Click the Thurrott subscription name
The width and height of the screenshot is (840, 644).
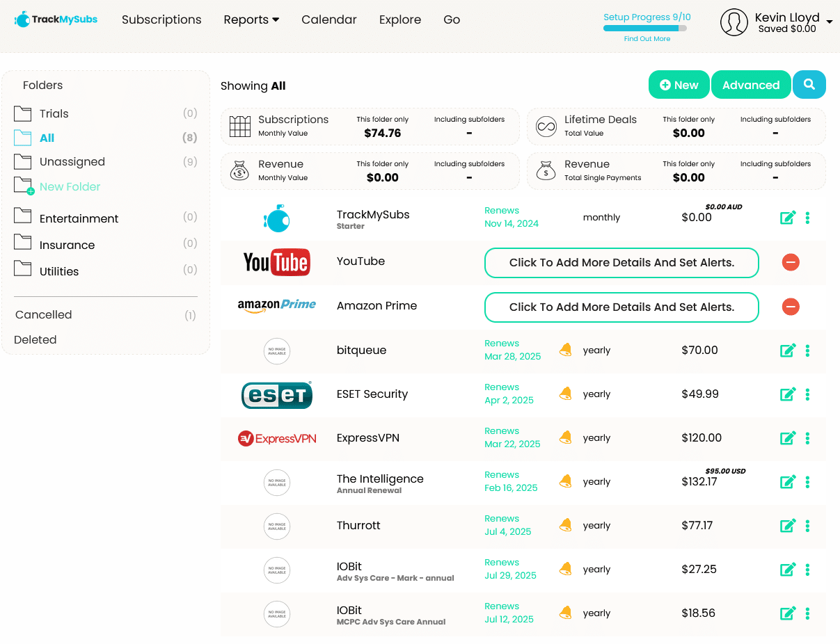click(x=358, y=525)
